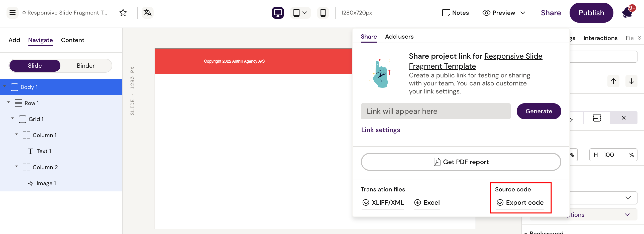Screen dimensions: 644x234
Task: Switch to the Content tab
Action: [72, 40]
